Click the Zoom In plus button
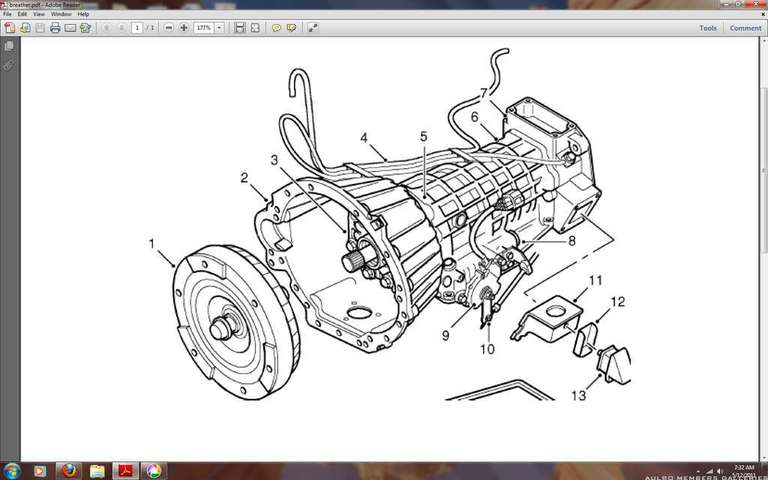The width and height of the screenshot is (768, 480). [184, 28]
